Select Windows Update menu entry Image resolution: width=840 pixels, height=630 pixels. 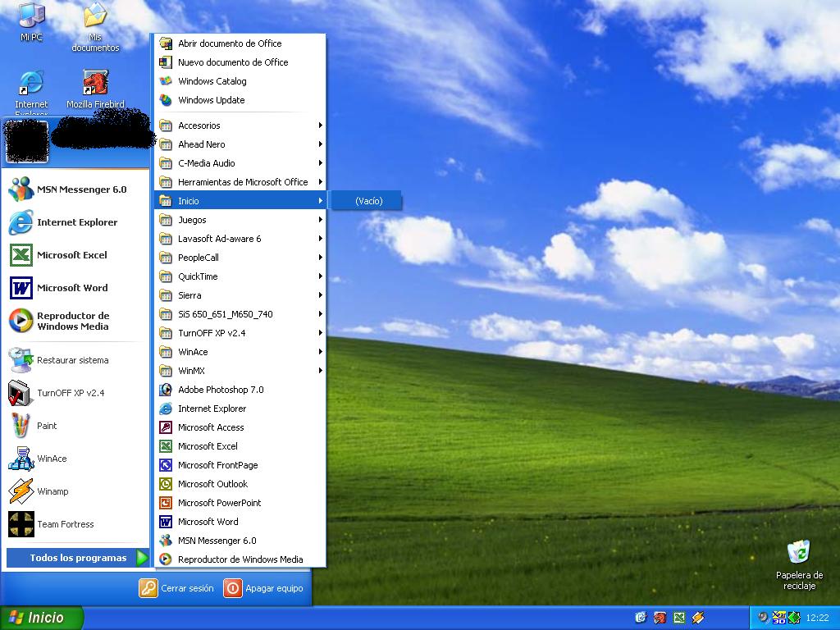pos(211,100)
